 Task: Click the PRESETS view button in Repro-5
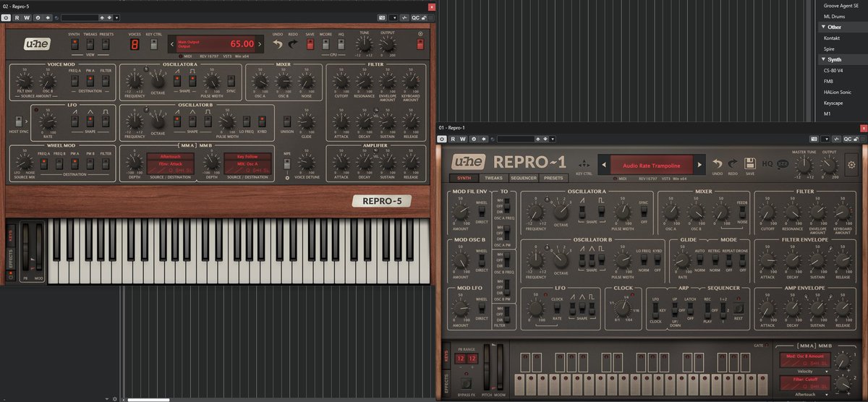point(106,44)
